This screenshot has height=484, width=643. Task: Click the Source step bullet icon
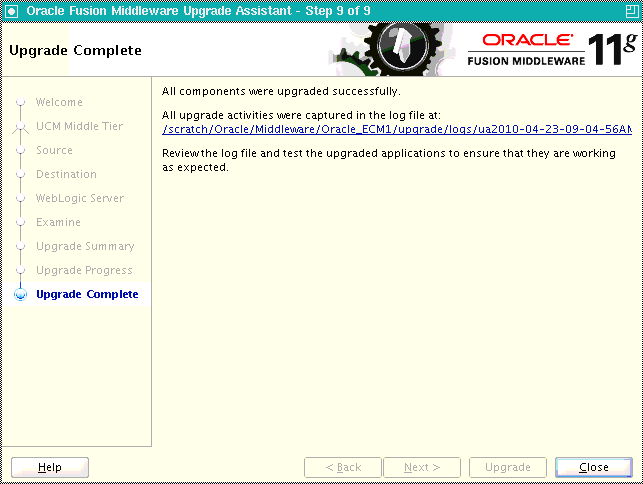[21, 150]
